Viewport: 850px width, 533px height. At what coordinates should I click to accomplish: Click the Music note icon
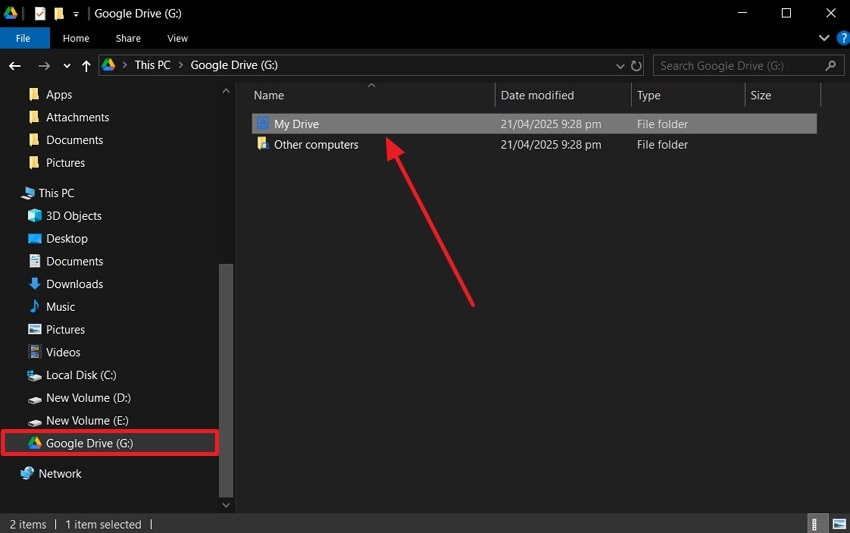pos(34,306)
